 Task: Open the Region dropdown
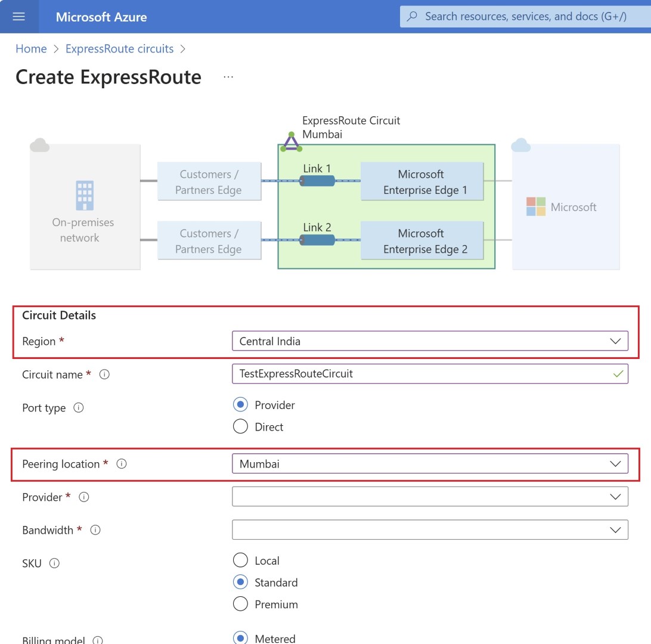tap(430, 341)
